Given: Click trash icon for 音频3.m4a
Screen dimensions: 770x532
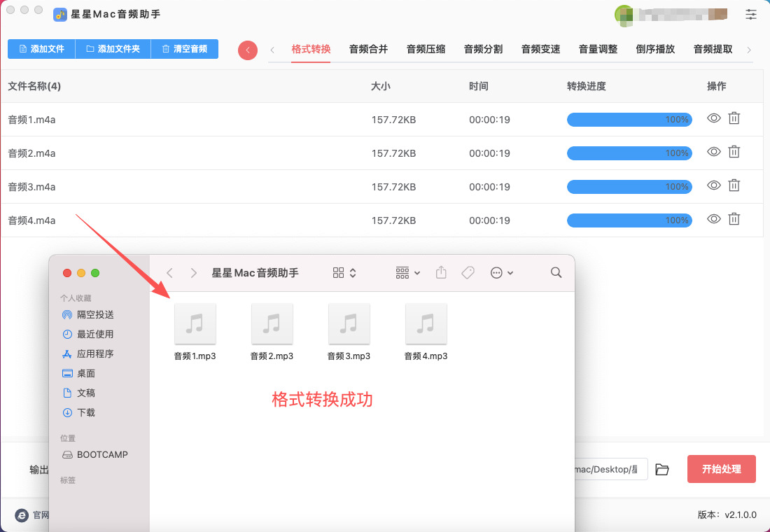Looking at the screenshot, I should pos(734,186).
